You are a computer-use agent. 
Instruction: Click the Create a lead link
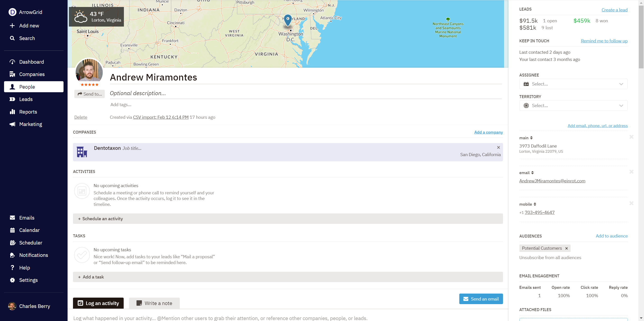tap(614, 10)
